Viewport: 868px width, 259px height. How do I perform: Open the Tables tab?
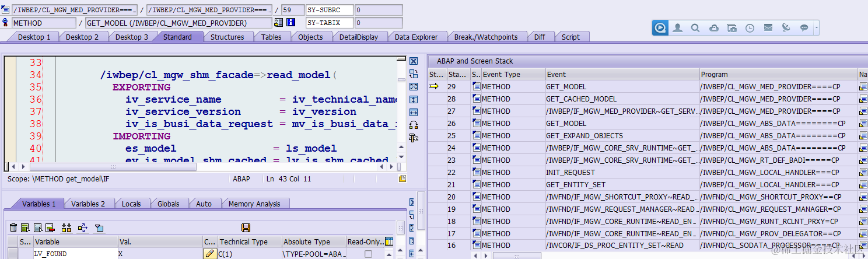271,37
